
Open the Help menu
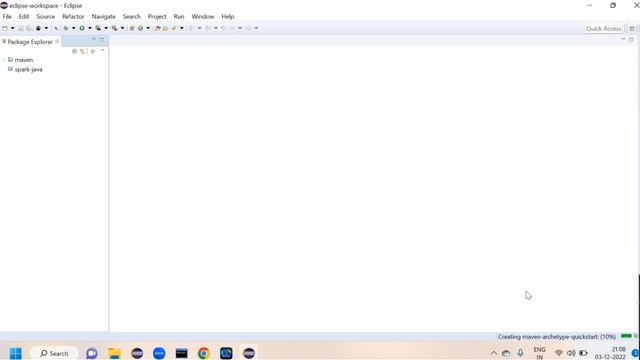pyautogui.click(x=227, y=16)
